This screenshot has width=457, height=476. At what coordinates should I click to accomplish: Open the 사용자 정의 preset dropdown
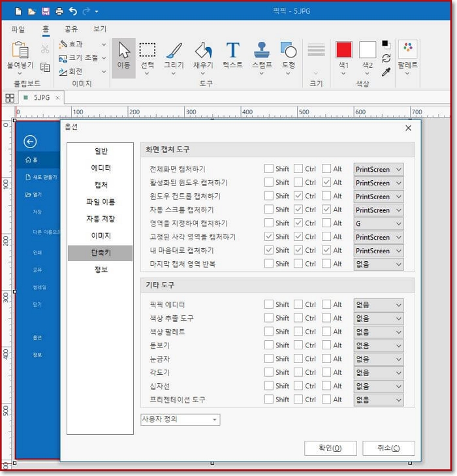(180, 420)
